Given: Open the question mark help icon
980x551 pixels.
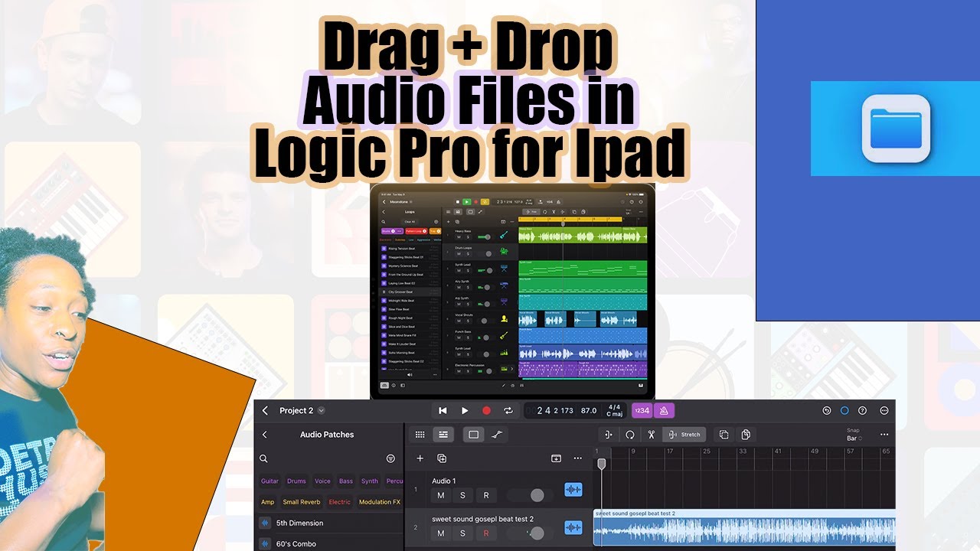Looking at the screenshot, I should click(x=863, y=411).
